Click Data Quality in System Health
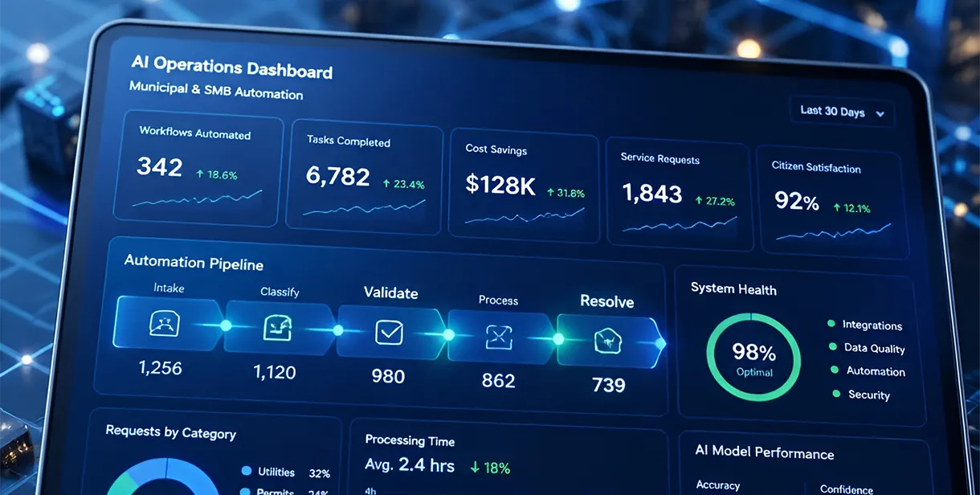Image resolution: width=980 pixels, height=495 pixels. 867,348
